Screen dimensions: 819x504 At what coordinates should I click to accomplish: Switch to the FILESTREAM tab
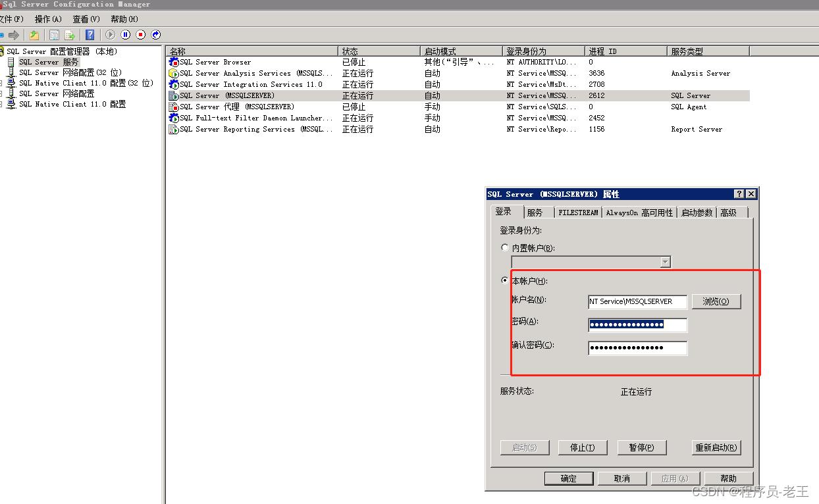pyautogui.click(x=578, y=213)
